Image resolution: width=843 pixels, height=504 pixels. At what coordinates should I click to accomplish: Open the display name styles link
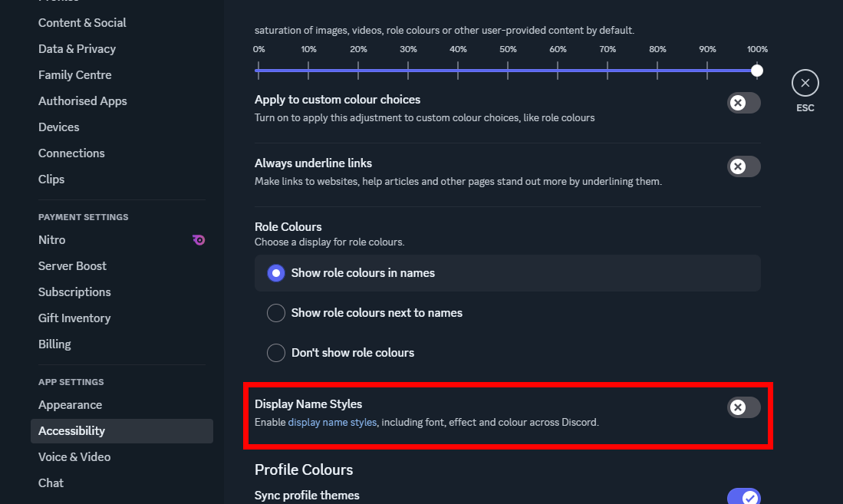[x=332, y=422]
